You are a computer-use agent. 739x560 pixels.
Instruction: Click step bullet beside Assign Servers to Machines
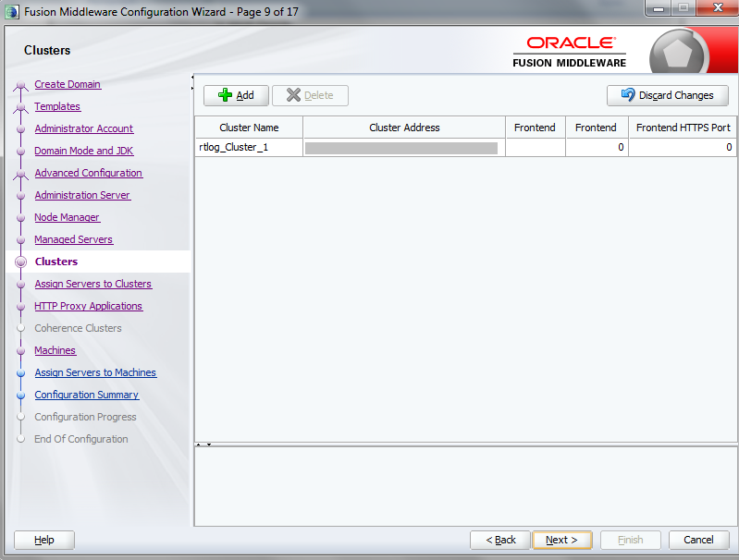coord(20,373)
